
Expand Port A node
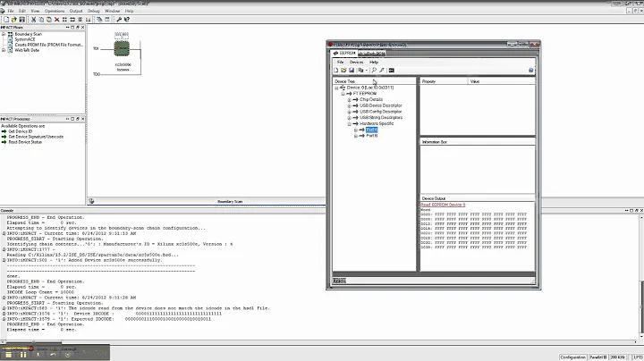(x=356, y=130)
